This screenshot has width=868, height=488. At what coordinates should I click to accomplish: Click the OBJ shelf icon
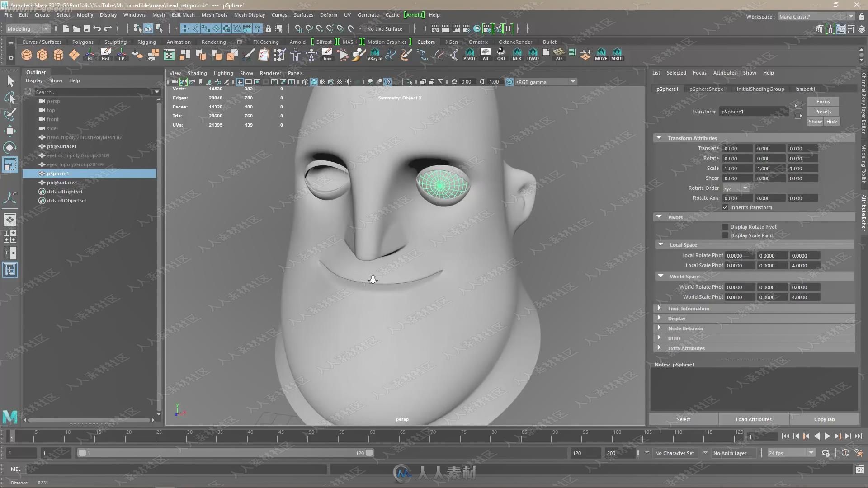pyautogui.click(x=501, y=55)
